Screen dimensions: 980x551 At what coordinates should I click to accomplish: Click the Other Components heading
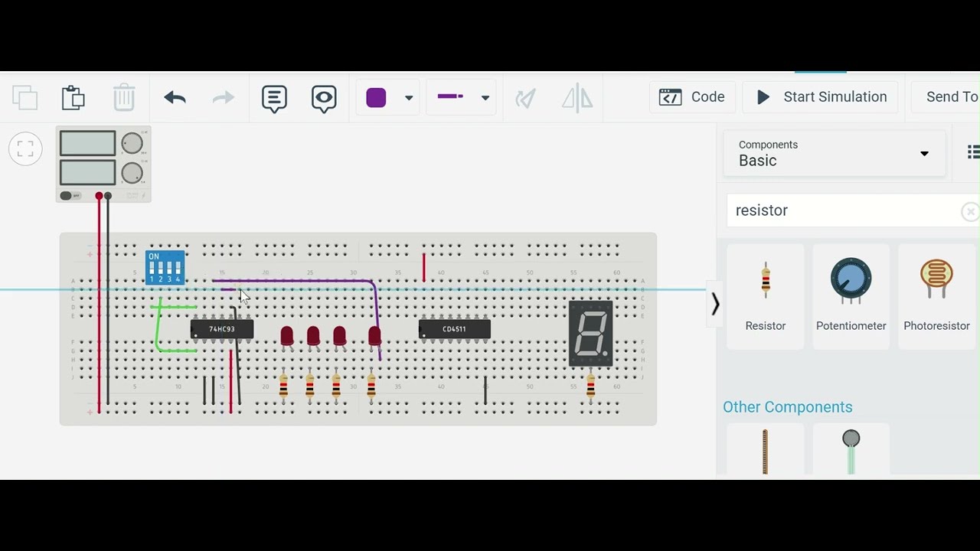[787, 407]
